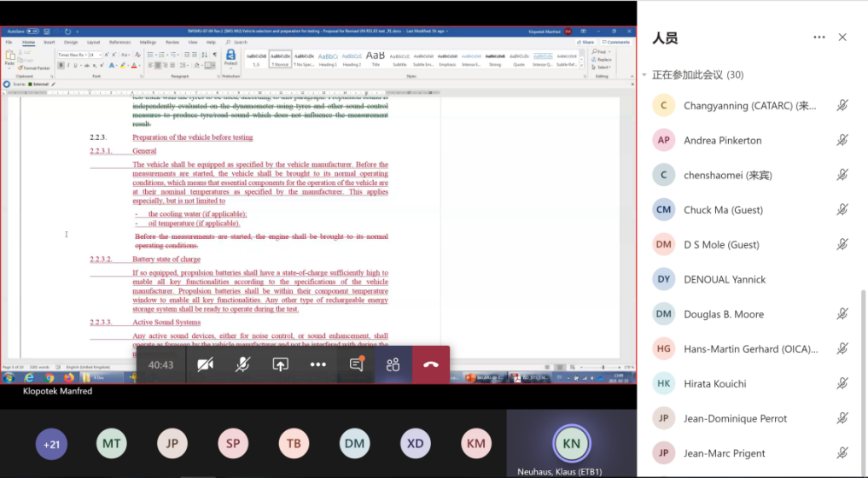
Task: Turn on the camera in meeting controls
Action: (x=205, y=364)
